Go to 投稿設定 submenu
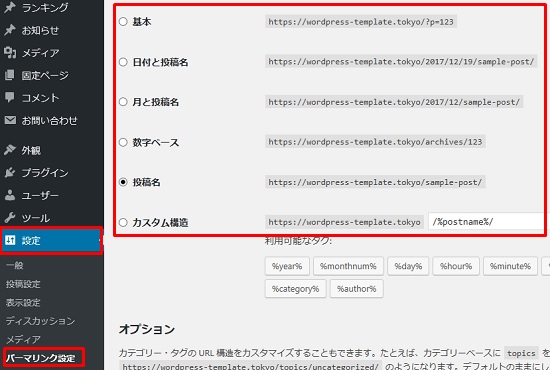Image resolution: width=550 pixels, height=370 pixels. click(x=23, y=284)
